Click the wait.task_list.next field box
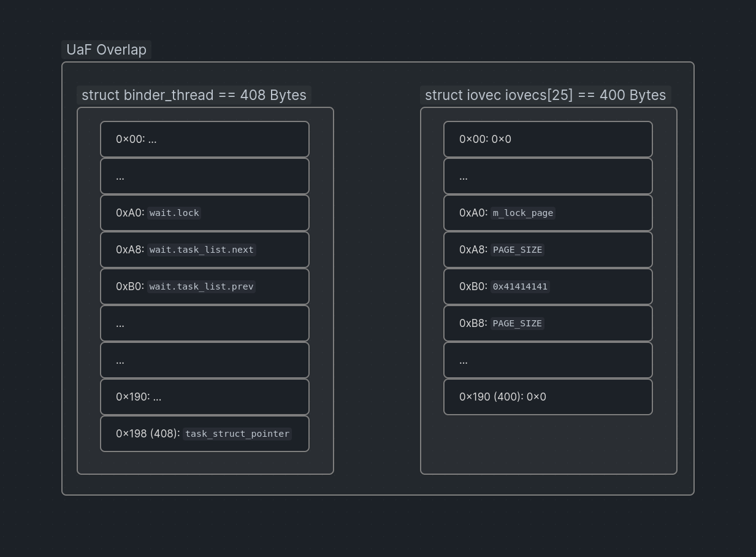This screenshot has height=557, width=756. pyautogui.click(x=205, y=250)
